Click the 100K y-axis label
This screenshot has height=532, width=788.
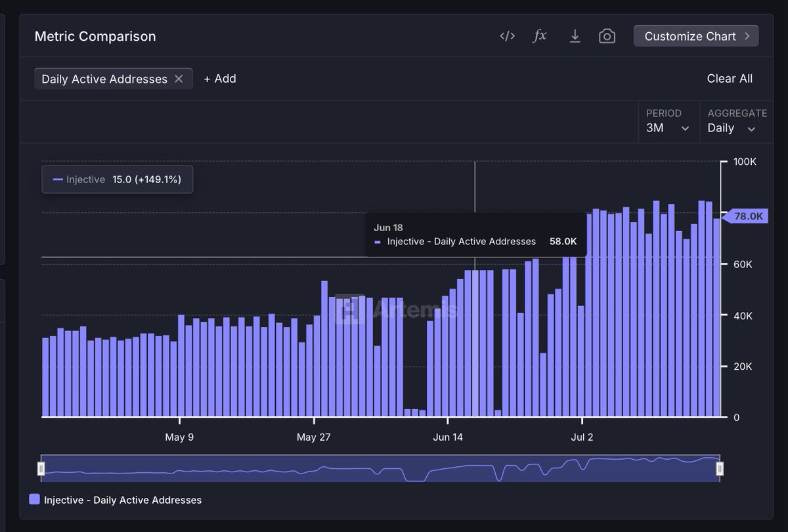745,162
